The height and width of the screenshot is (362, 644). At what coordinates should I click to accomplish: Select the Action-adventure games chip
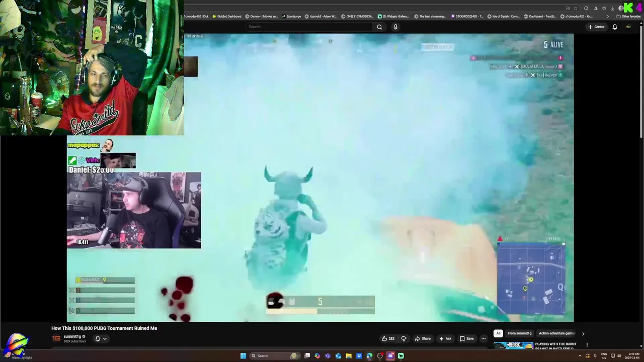point(557,333)
